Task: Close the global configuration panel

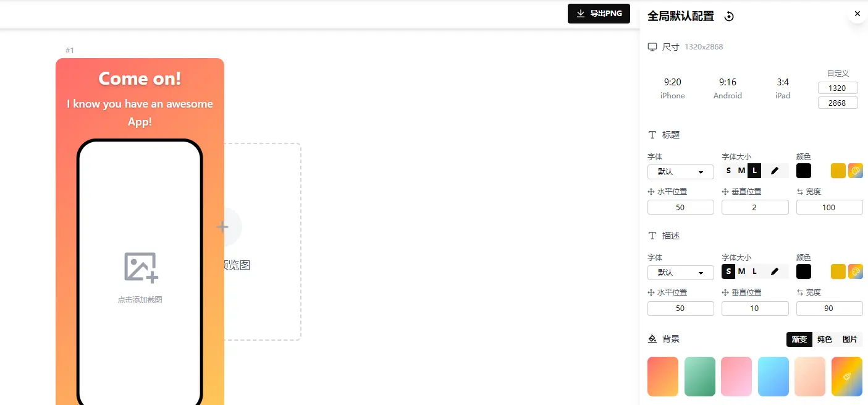Action: (857, 14)
